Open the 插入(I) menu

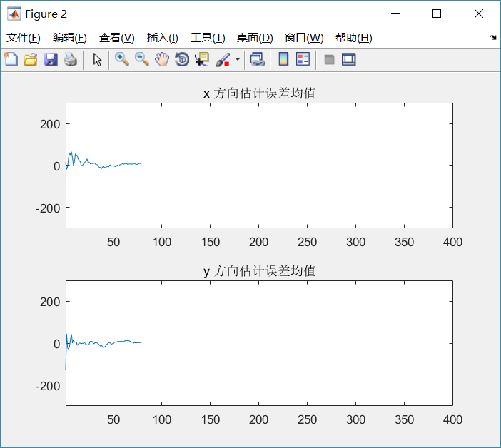[x=162, y=38]
